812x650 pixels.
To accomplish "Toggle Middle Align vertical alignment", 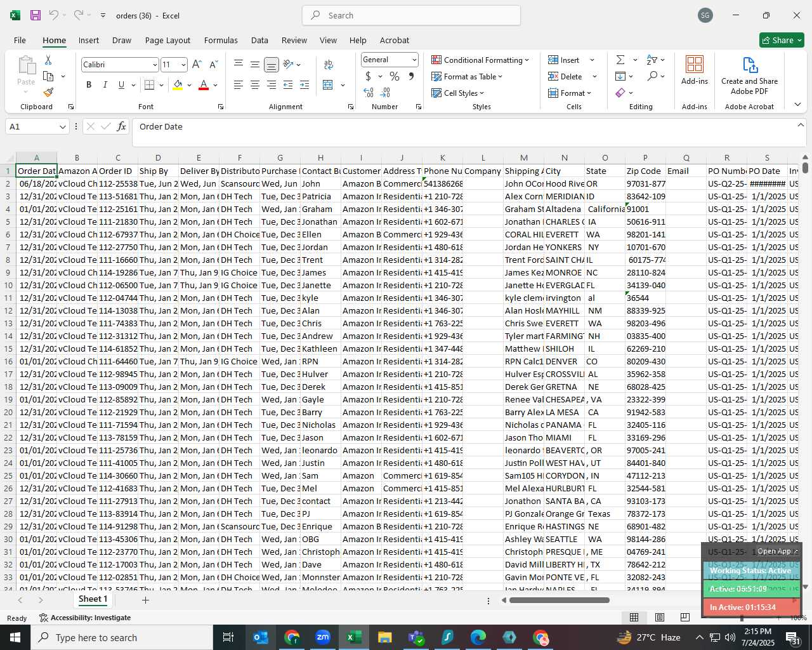I will 255,64.
